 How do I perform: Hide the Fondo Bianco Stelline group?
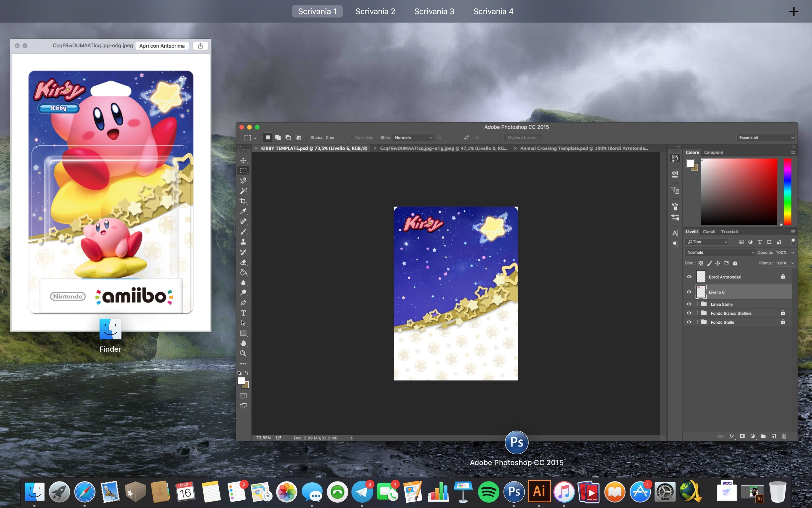tap(689, 313)
